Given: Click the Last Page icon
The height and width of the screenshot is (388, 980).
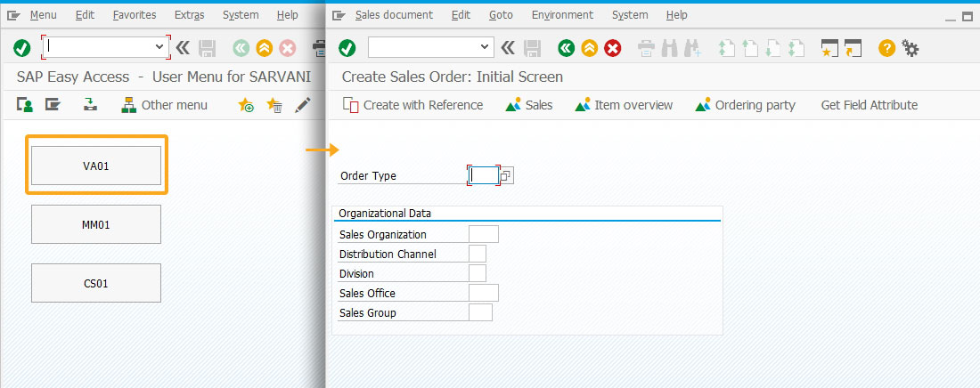Looking at the screenshot, I should pos(796,48).
